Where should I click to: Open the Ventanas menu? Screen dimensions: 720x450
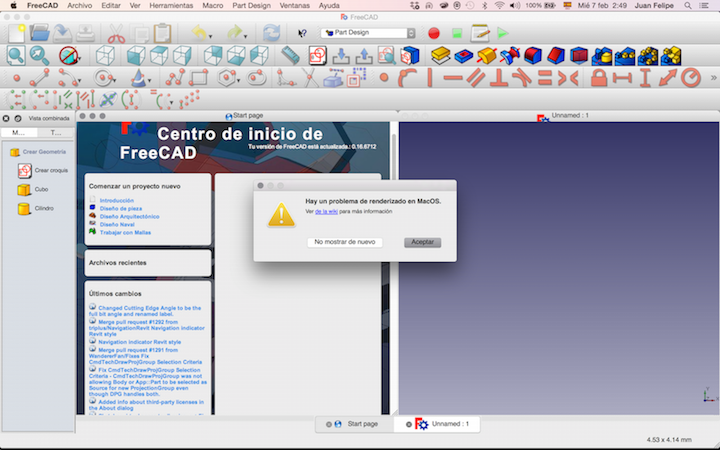294,6
